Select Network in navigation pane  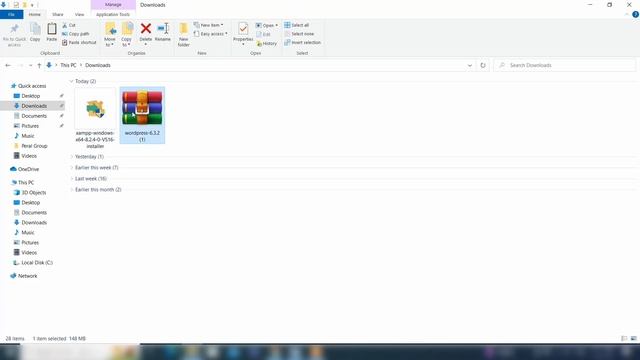27,276
